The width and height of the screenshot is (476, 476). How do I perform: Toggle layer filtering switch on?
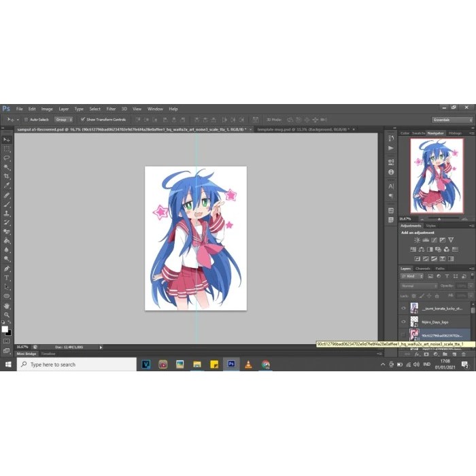click(x=472, y=275)
